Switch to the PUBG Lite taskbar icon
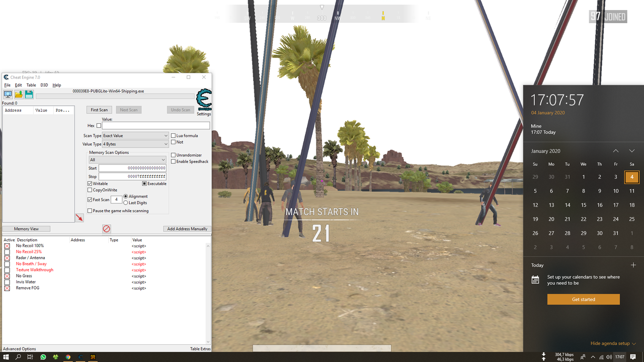644x362 pixels. (93, 357)
